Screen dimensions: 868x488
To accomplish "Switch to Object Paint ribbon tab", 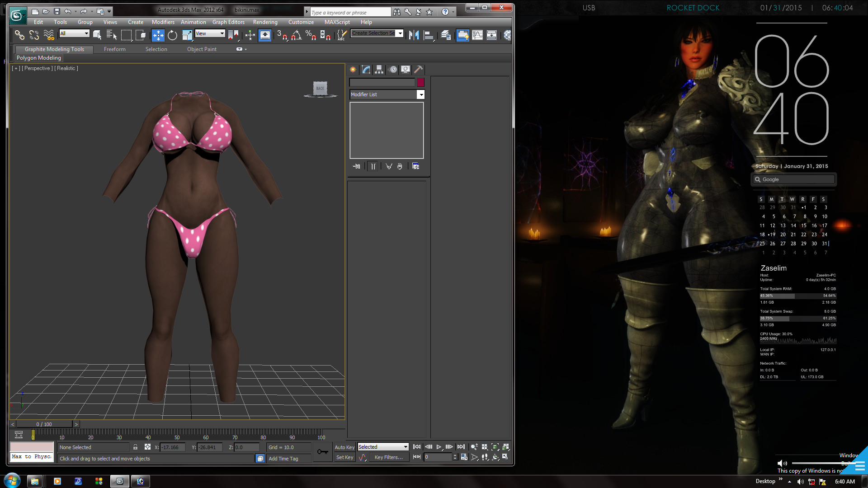I will tap(202, 49).
